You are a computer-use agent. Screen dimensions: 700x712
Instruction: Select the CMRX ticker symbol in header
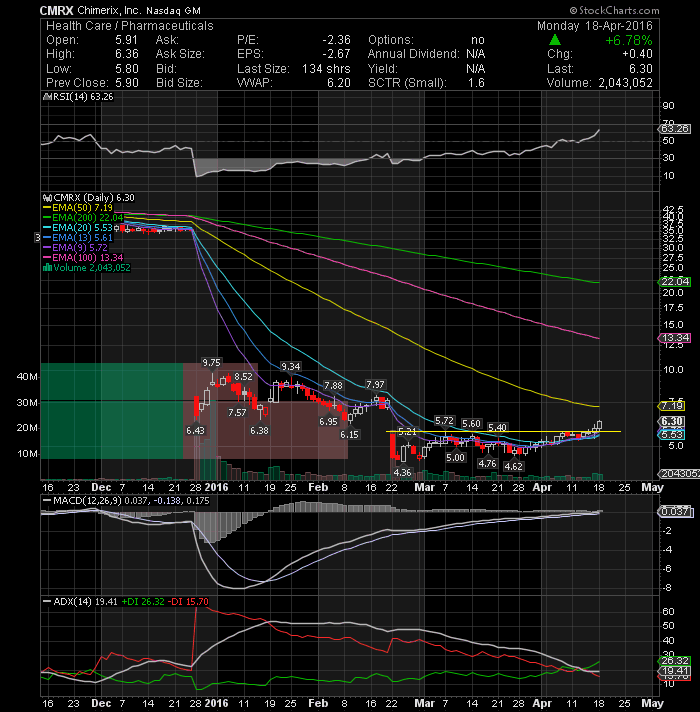[56, 10]
